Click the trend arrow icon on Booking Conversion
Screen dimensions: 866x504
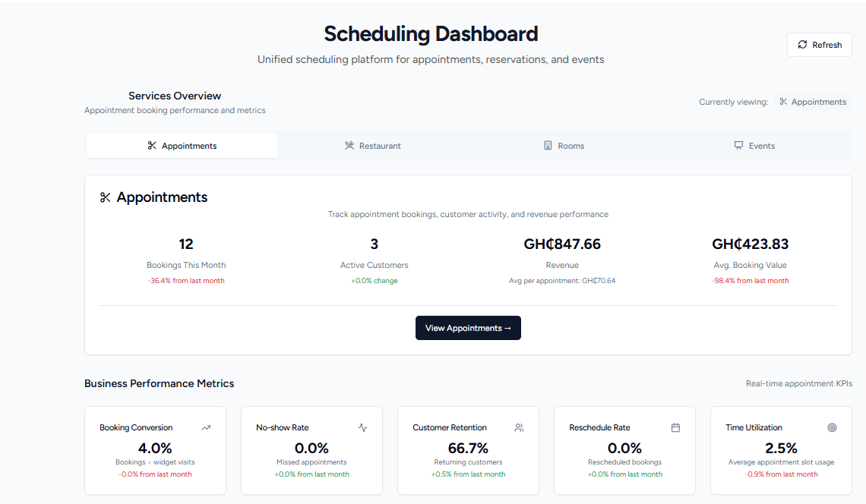(206, 428)
